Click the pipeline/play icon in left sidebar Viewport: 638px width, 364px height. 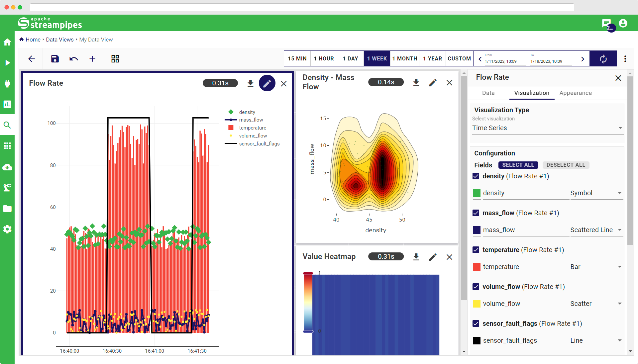8,63
